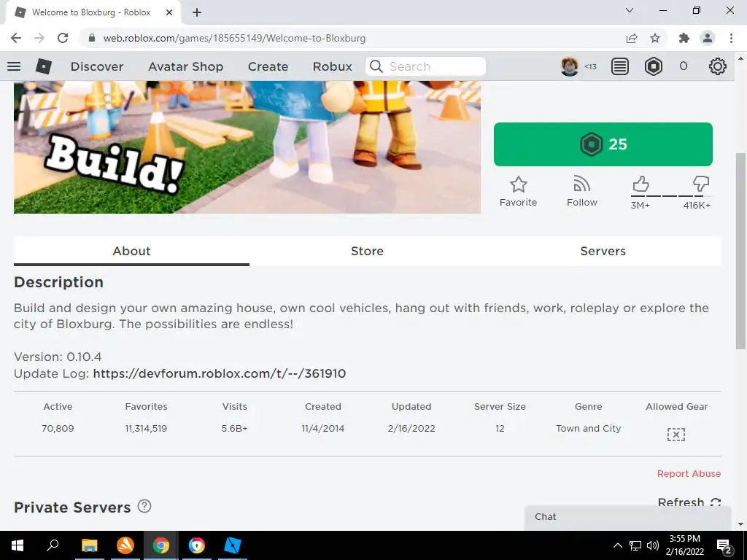Go forward in browser history
Screen dimensions: 747x560
click(39, 38)
